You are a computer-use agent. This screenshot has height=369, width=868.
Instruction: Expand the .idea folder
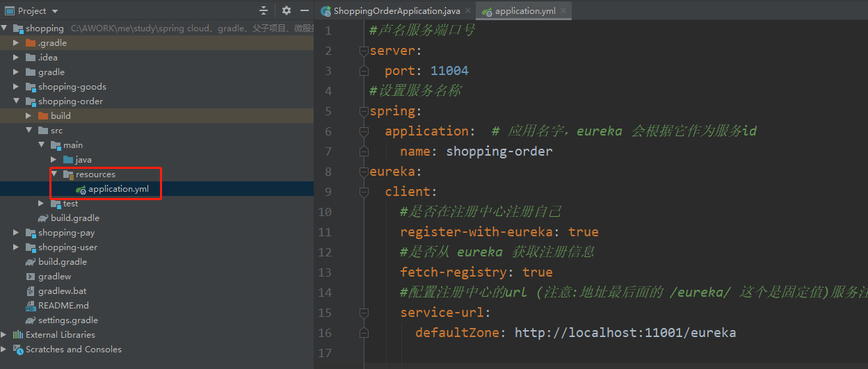coord(16,58)
